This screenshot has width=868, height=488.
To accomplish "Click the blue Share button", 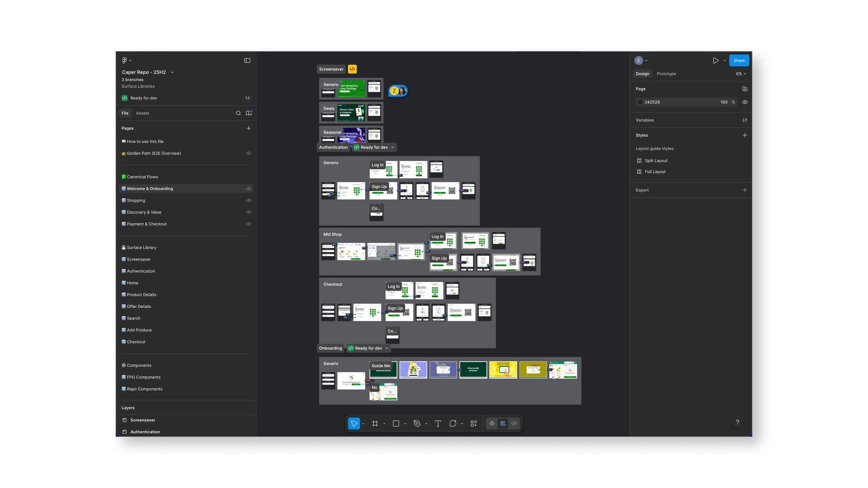I will tap(739, 60).
